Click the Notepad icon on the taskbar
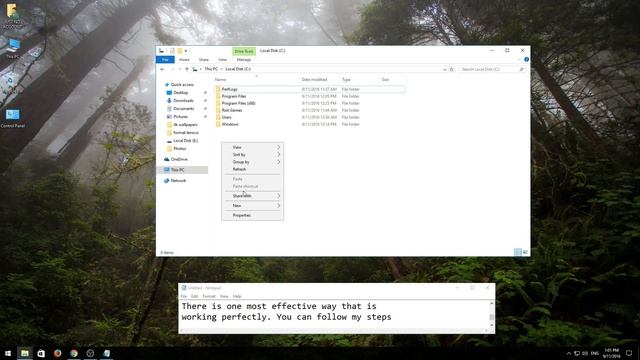 [107, 353]
